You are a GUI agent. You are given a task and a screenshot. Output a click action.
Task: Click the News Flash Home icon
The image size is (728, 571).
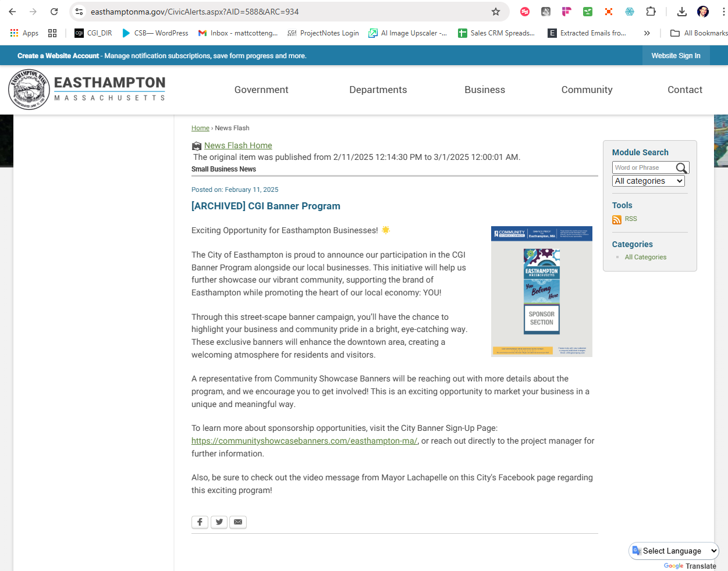pos(197,146)
